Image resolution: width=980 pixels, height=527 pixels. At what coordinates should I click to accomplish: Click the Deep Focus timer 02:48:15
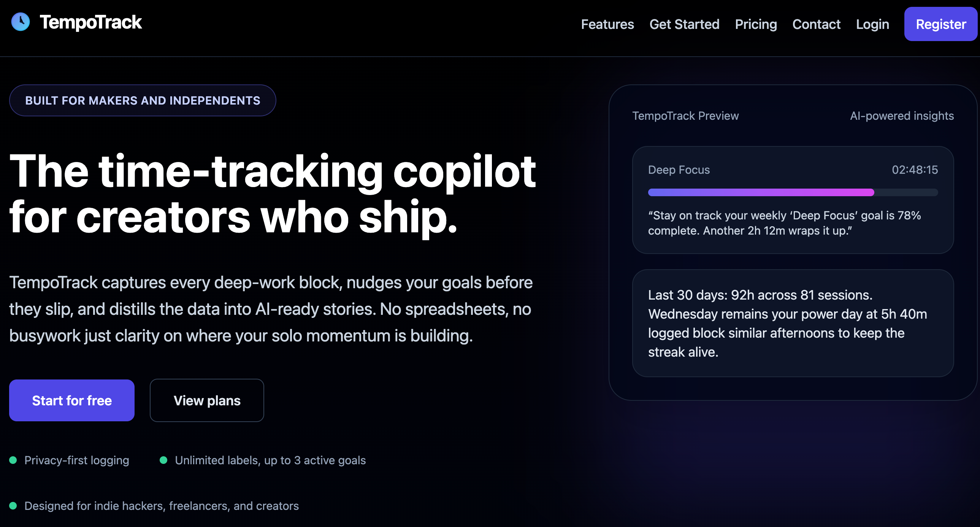[x=915, y=170]
